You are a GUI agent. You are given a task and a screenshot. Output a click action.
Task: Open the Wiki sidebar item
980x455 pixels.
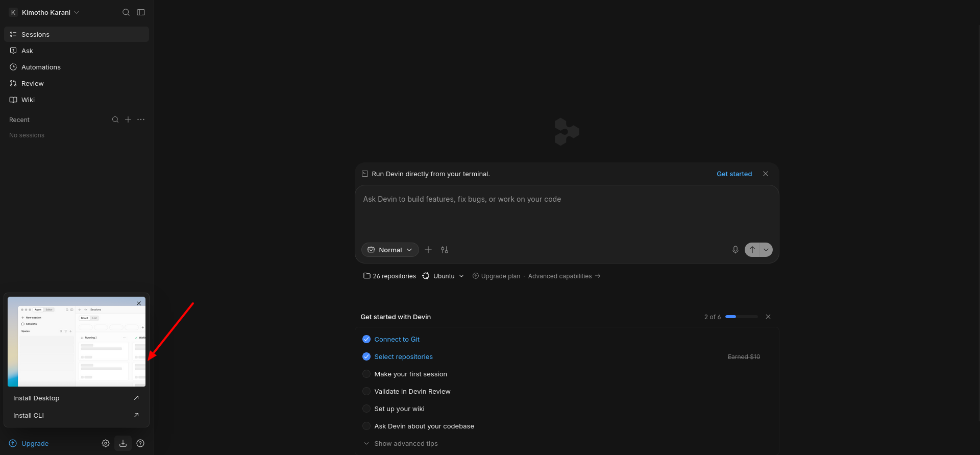[77, 100]
